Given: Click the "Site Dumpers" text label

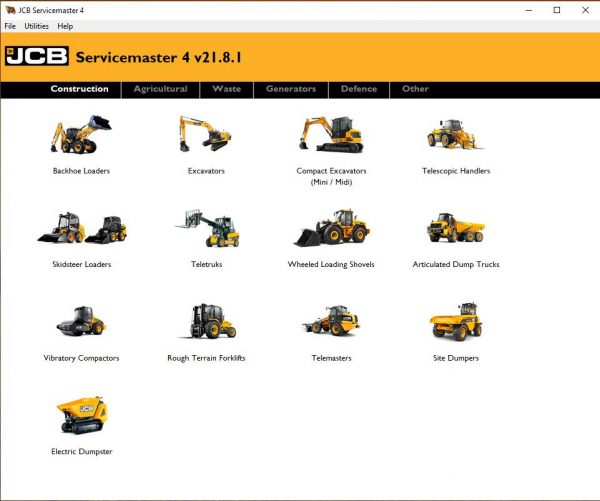Looking at the screenshot, I should click(x=456, y=358).
